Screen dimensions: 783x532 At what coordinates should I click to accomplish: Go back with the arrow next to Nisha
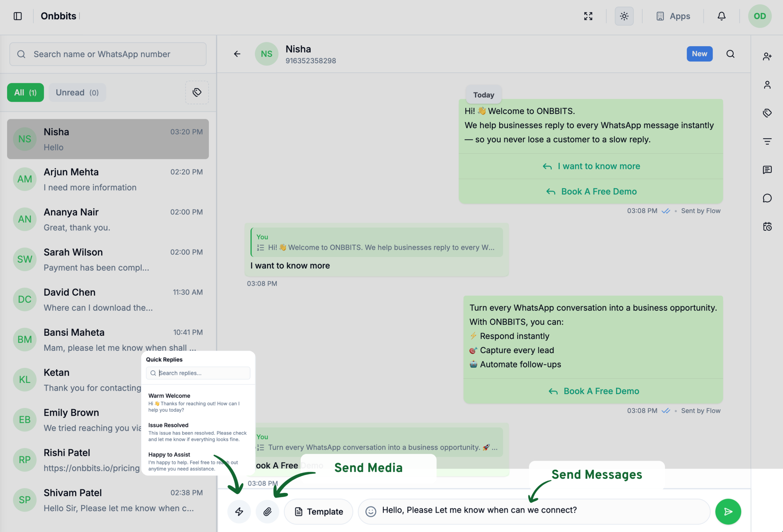(x=237, y=54)
